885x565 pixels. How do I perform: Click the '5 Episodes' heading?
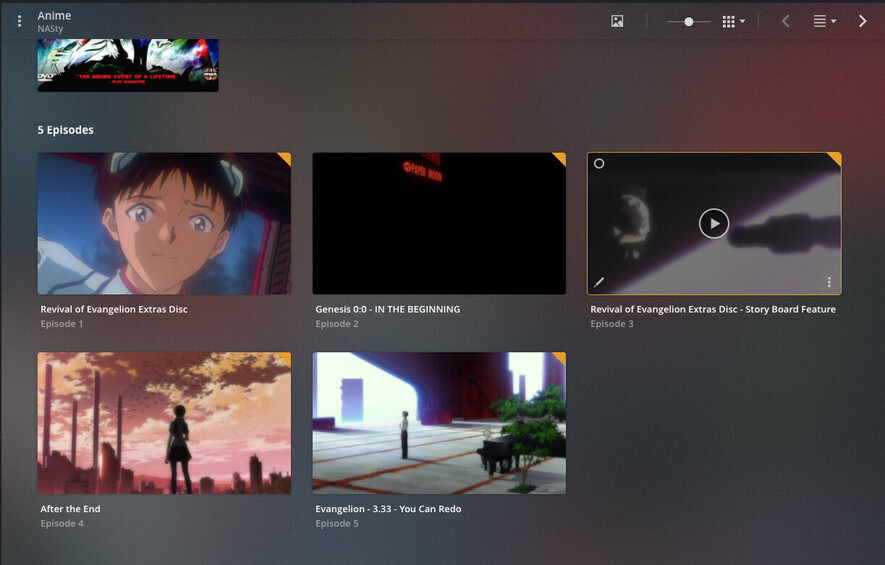click(65, 130)
